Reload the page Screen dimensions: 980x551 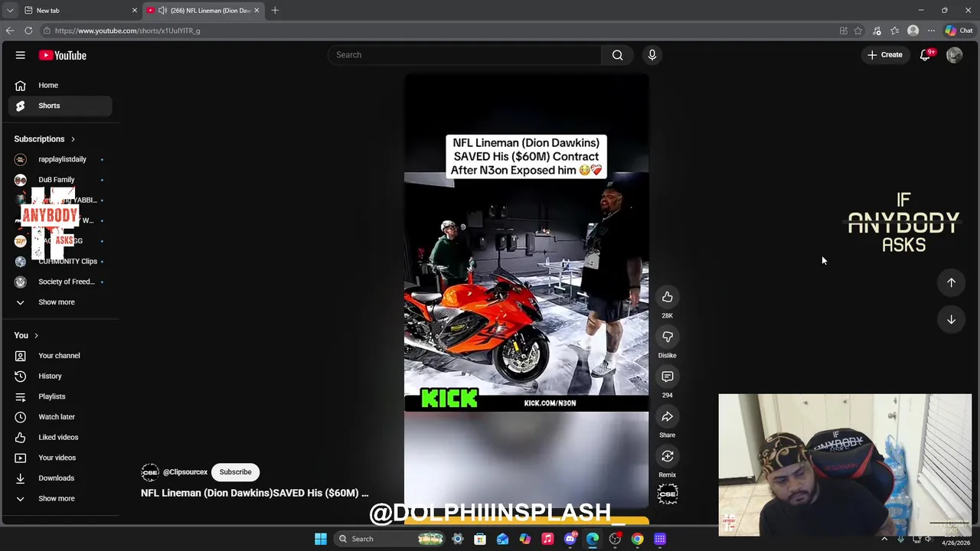tap(28, 31)
